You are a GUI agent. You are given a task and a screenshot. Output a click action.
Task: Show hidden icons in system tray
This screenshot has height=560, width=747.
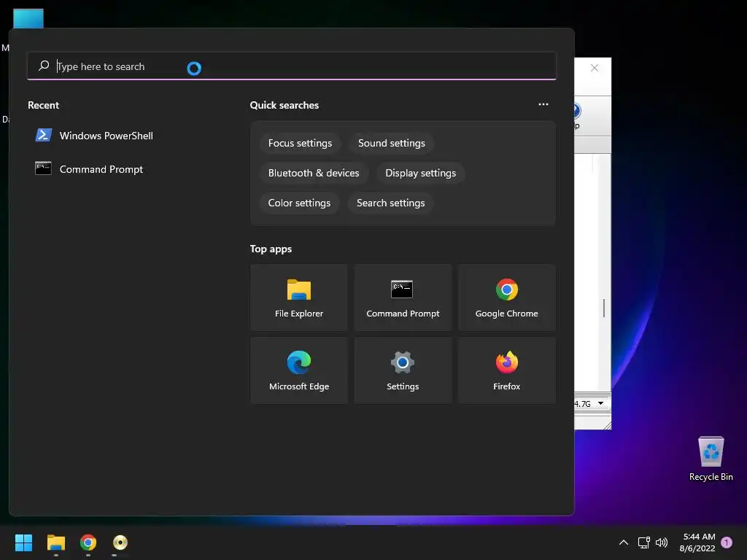623,542
